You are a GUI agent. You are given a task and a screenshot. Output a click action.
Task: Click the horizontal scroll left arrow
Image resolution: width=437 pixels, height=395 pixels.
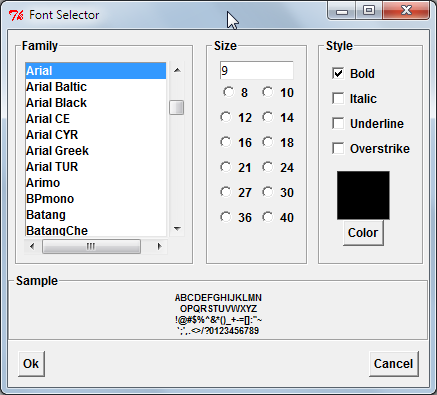32,247
